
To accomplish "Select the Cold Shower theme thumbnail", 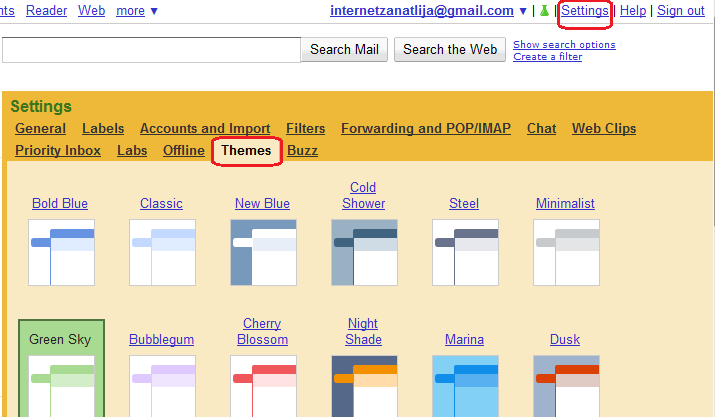I will (x=364, y=252).
